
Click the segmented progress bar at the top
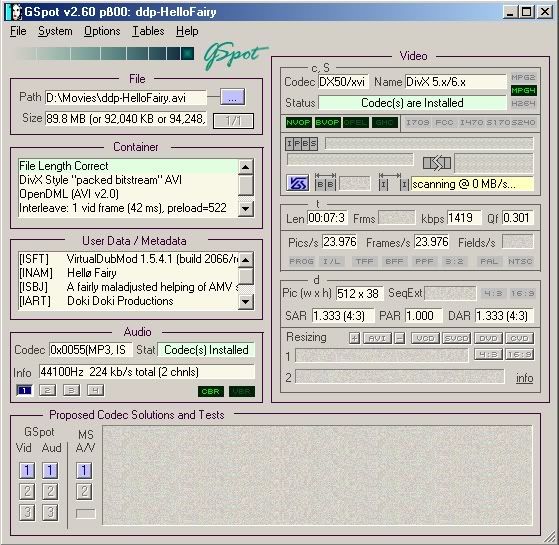tap(105, 53)
